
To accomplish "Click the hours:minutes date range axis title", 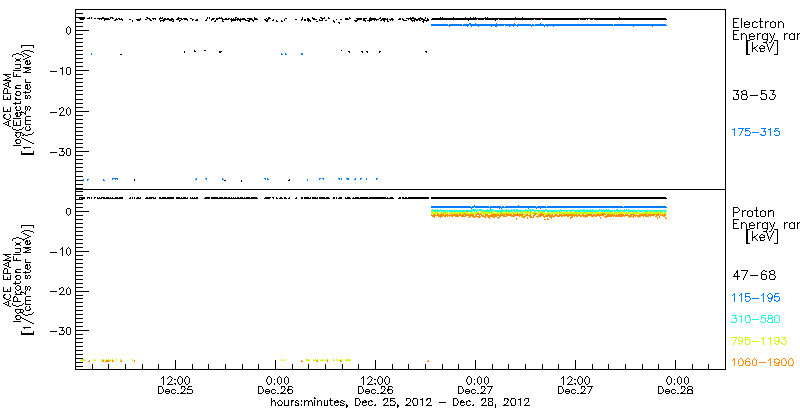I will [401, 402].
